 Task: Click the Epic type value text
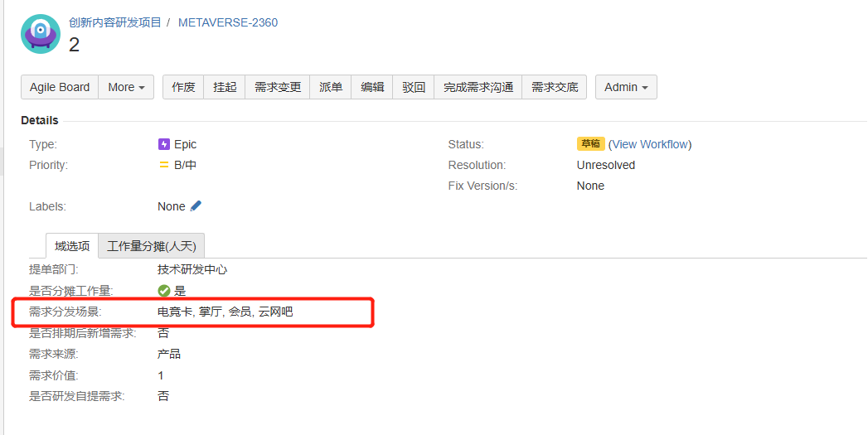point(186,144)
